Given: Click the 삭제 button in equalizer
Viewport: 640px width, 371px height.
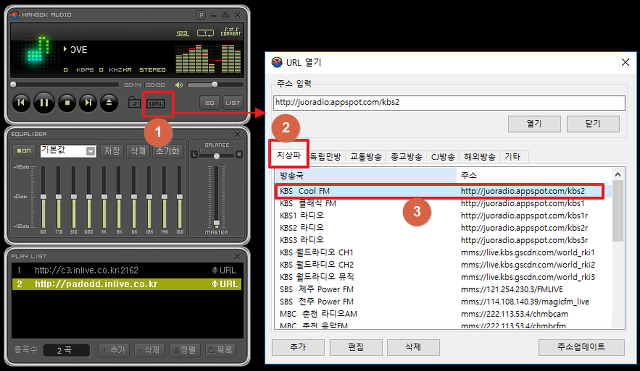Looking at the screenshot, I should [x=138, y=151].
